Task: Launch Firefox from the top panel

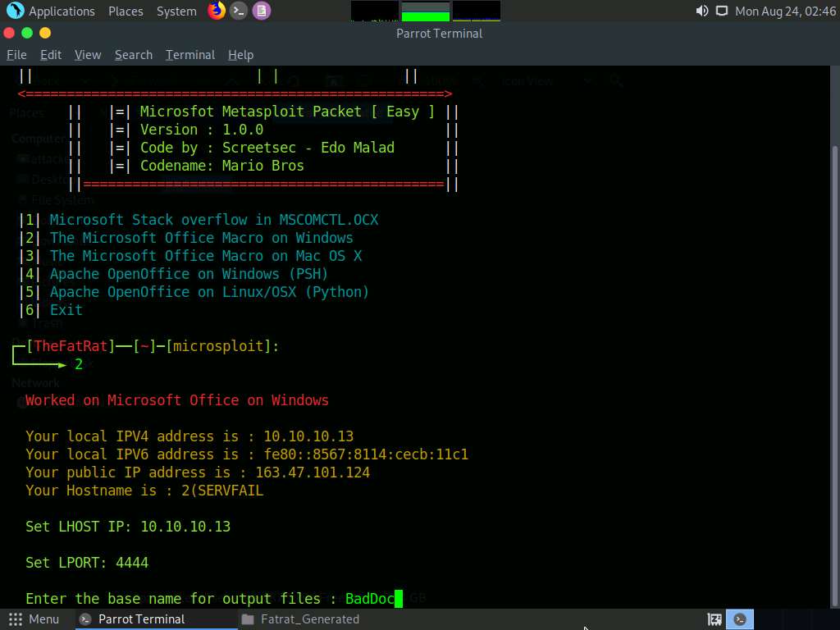Action: pyautogui.click(x=217, y=11)
